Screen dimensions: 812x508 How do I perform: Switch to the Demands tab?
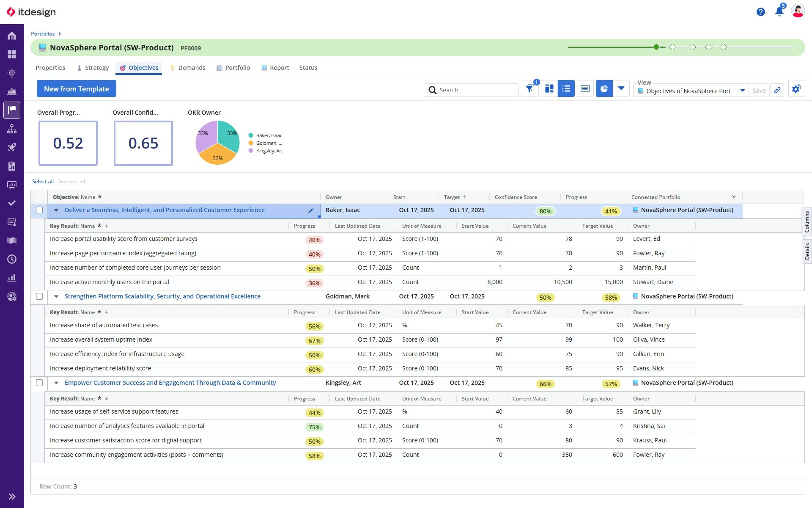click(x=187, y=68)
